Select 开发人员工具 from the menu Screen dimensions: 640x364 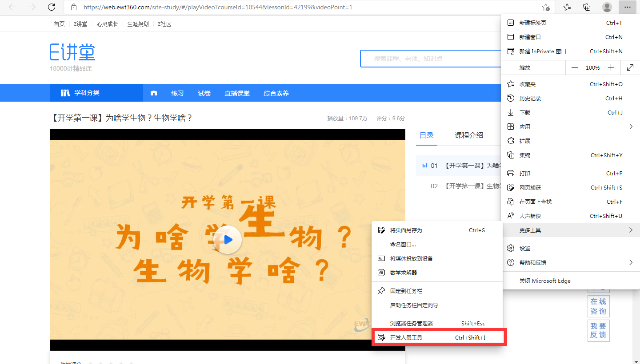point(405,337)
